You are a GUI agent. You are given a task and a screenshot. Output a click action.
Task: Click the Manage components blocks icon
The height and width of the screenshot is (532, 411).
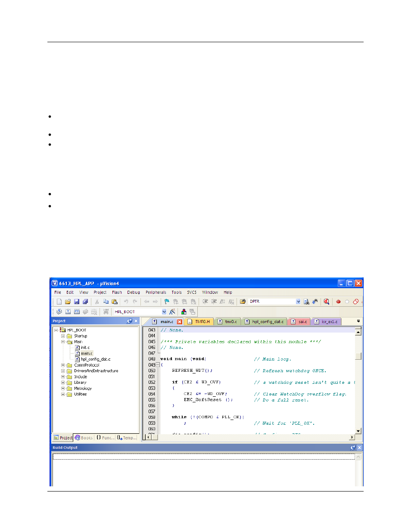[184, 311]
